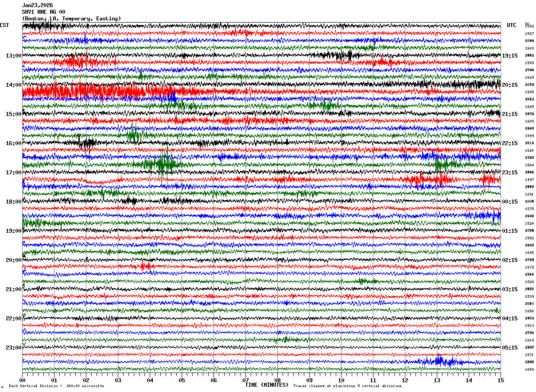This screenshot has height=392, width=536.
Task: Click the minute tick label 14 on x-axis
Action: coord(469,380)
